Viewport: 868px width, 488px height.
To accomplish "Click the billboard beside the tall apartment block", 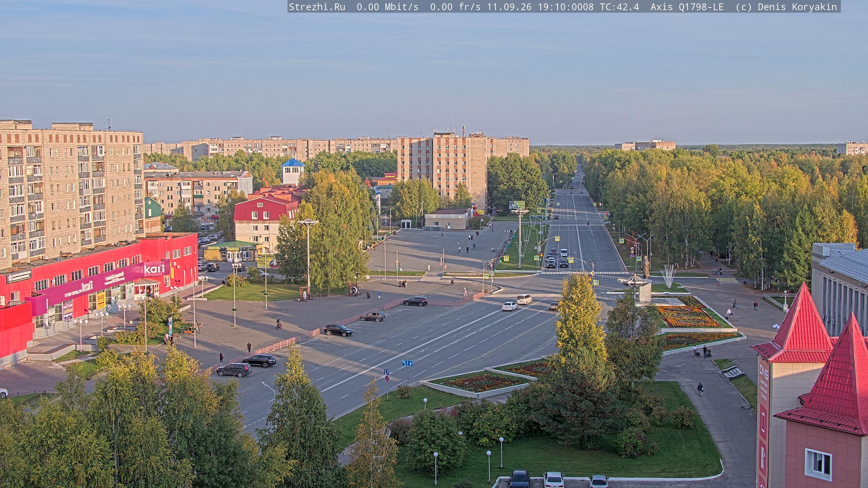I will click(517, 204).
